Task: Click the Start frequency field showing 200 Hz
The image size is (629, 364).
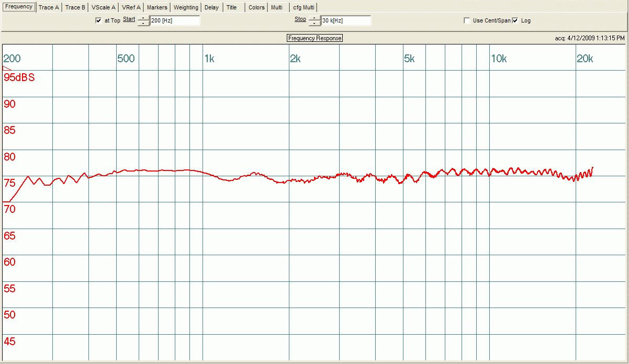Action: pyautogui.click(x=174, y=21)
